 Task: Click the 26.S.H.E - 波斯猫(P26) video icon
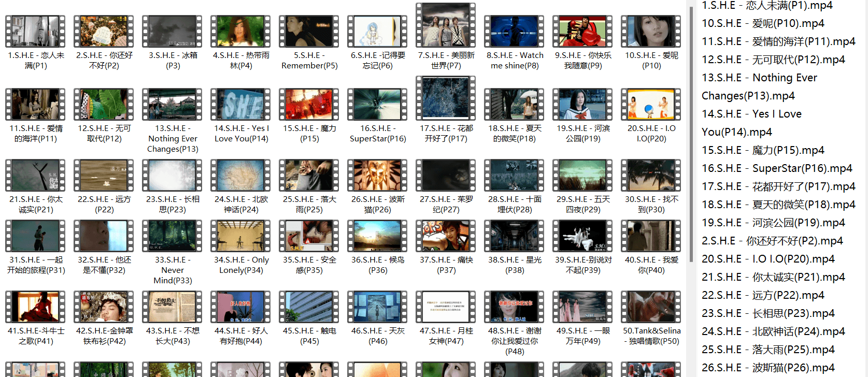click(x=377, y=175)
